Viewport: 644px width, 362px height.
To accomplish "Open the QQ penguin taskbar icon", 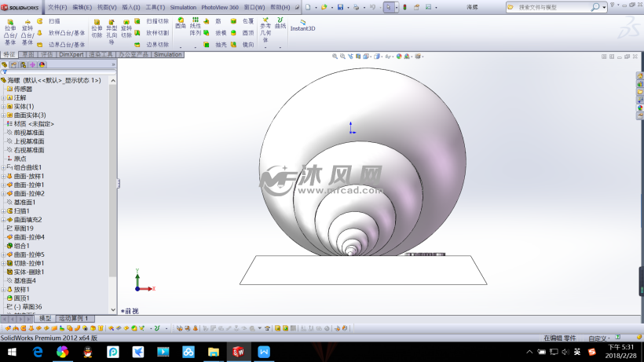I will (x=87, y=352).
